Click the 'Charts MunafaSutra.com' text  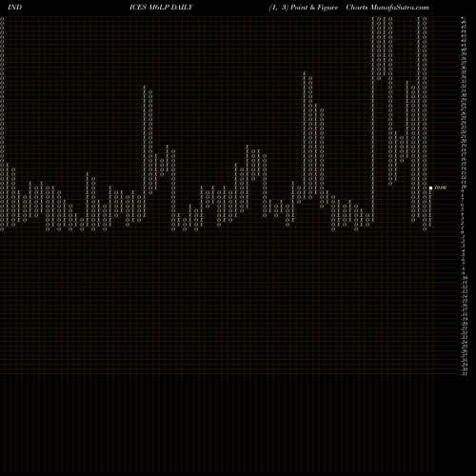click(x=387, y=8)
